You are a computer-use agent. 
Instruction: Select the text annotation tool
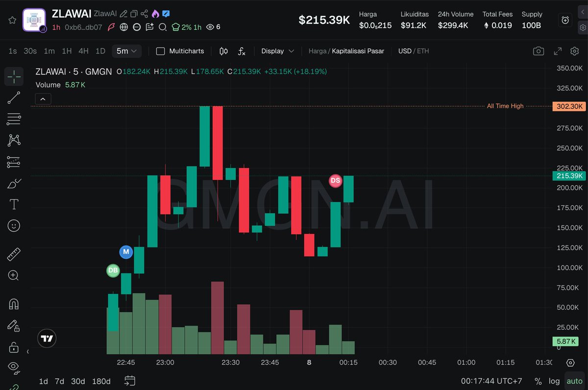tap(13, 204)
